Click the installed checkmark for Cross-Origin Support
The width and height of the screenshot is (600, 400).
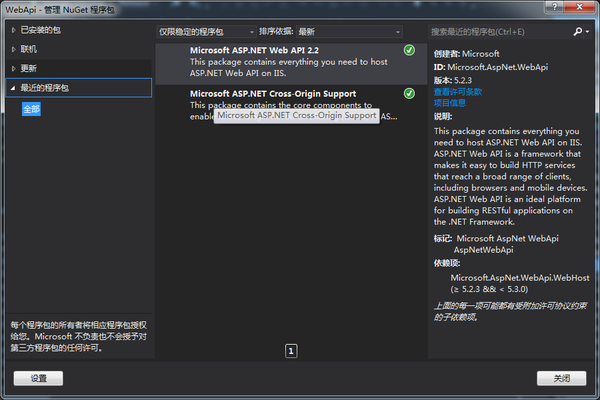[409, 93]
